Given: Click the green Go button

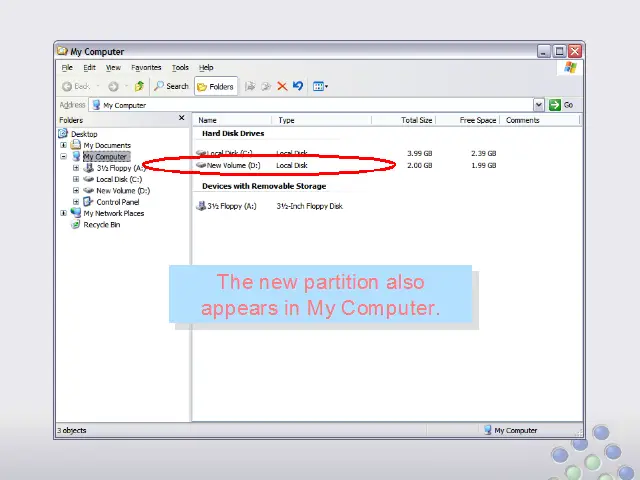Looking at the screenshot, I should point(561,105).
